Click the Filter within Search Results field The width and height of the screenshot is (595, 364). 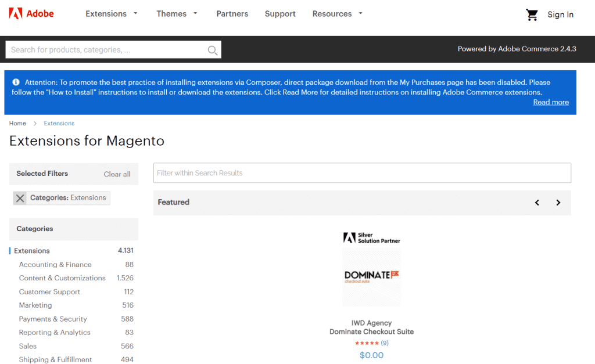pos(362,173)
